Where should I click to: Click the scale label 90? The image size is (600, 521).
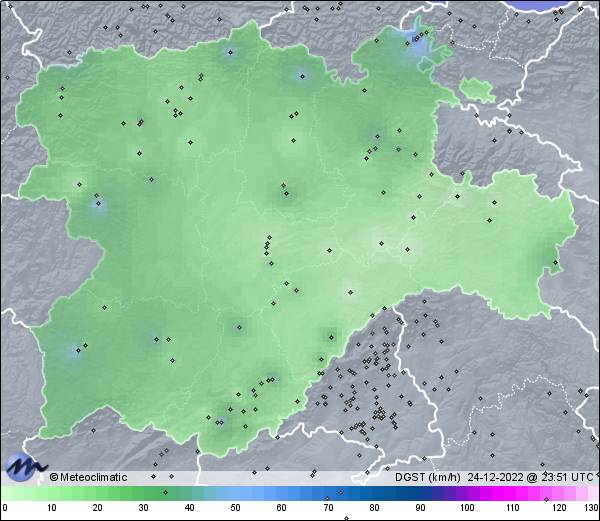(x=420, y=508)
